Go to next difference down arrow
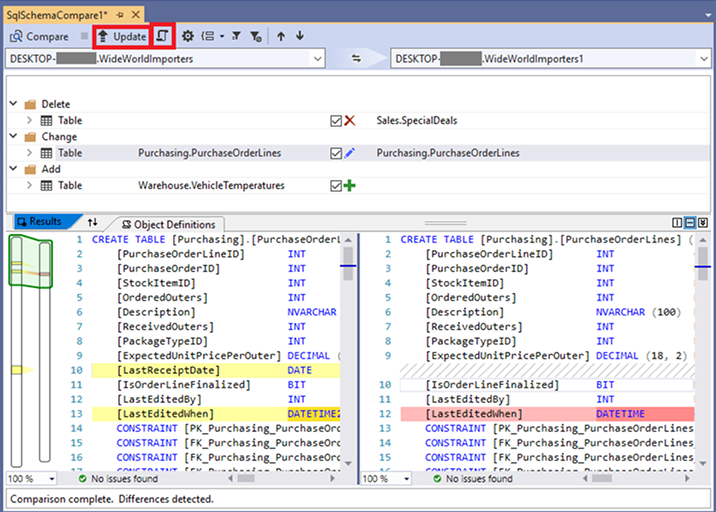 coord(300,36)
